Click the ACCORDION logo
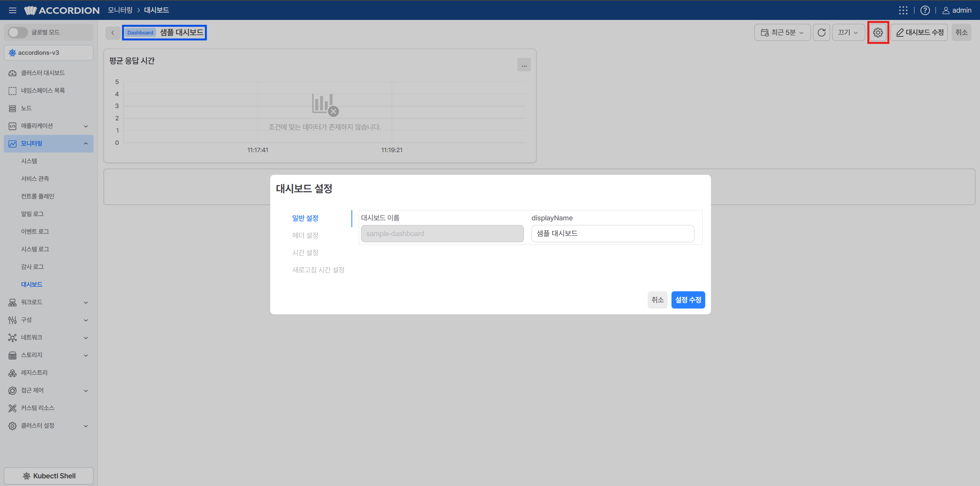Screen dimensions: 980x486 62,10
